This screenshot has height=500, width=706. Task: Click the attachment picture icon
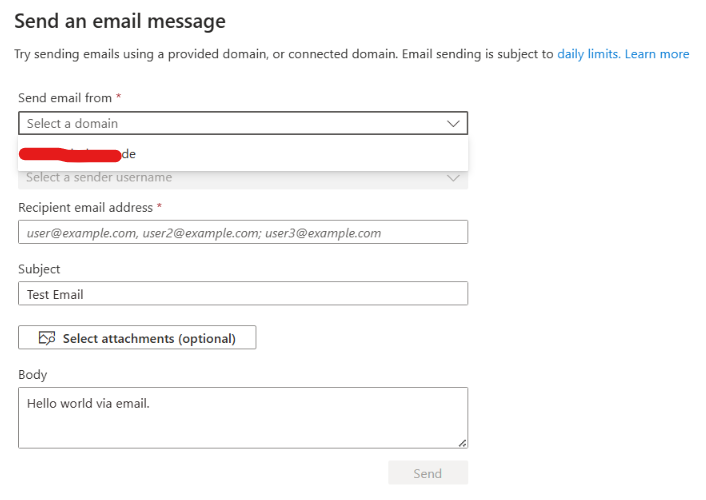click(x=47, y=338)
